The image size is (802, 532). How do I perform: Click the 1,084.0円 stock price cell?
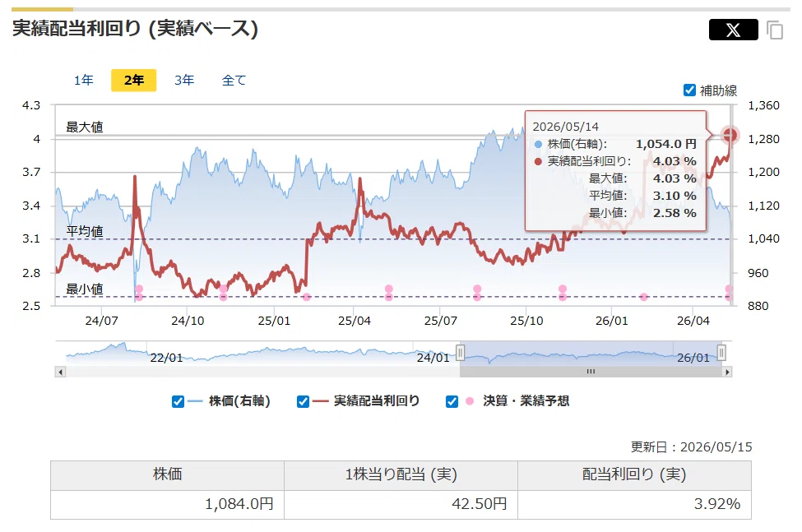(x=167, y=504)
